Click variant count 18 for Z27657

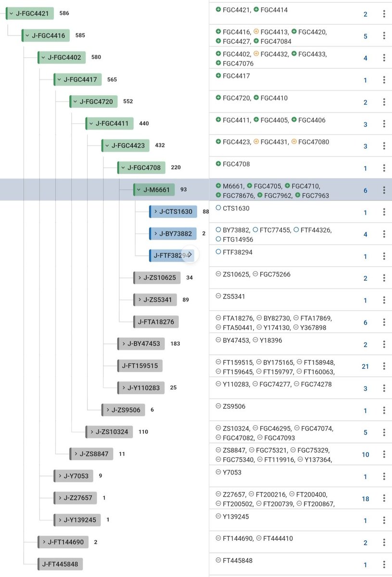(365, 499)
